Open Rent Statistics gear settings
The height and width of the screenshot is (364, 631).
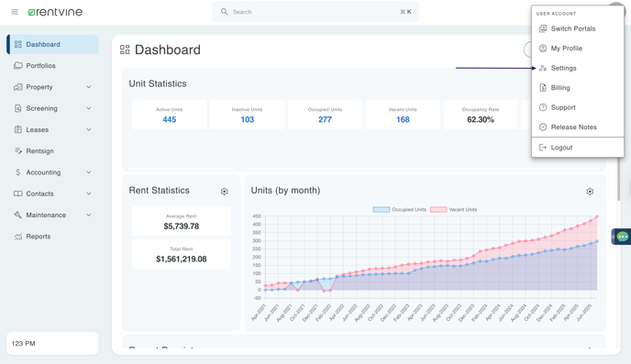point(224,192)
